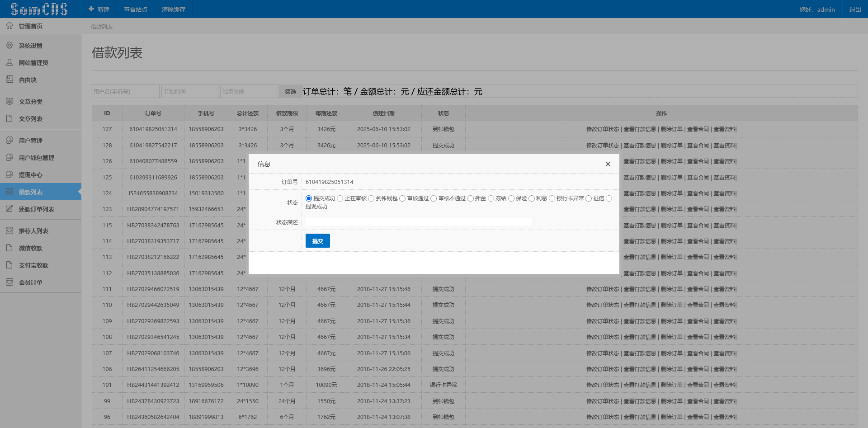Close the 信息 dialog

tap(608, 164)
